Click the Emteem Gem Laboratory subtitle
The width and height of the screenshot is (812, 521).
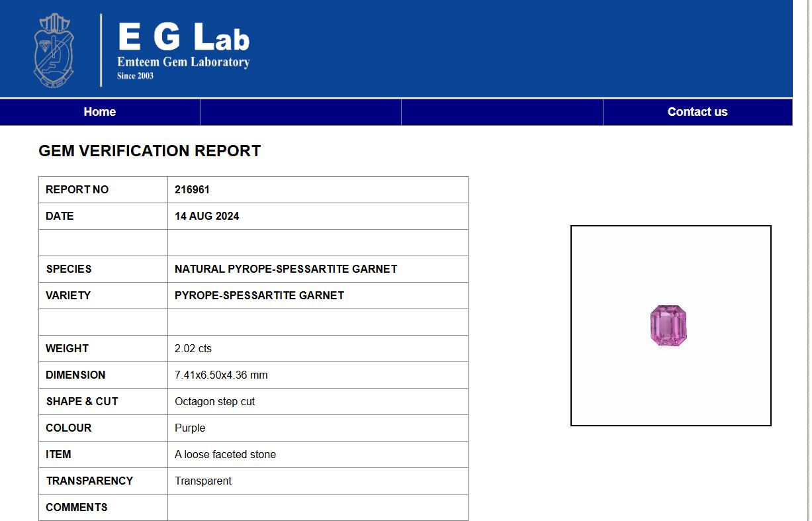click(183, 62)
